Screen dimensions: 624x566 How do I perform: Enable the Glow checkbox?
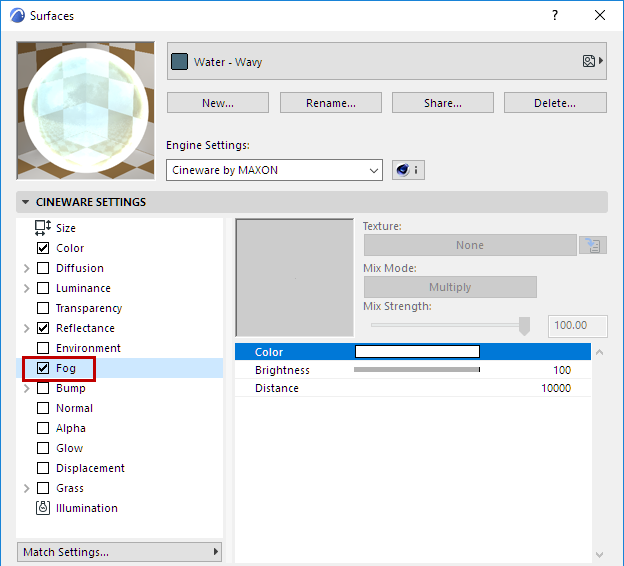tap(43, 448)
